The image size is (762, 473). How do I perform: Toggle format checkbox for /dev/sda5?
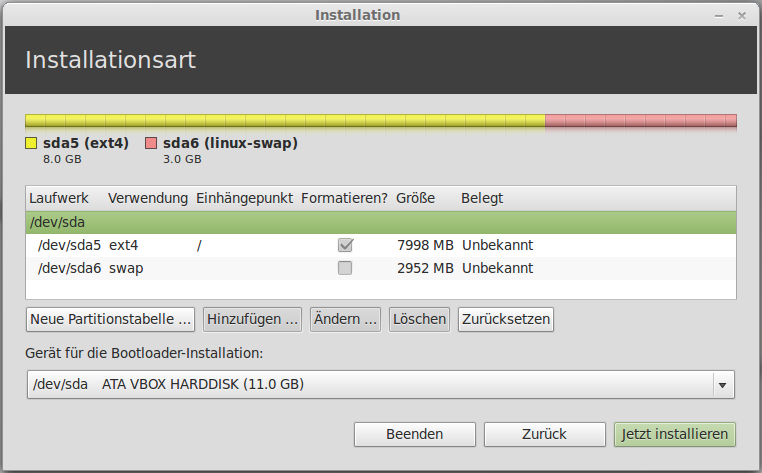pyautogui.click(x=345, y=245)
